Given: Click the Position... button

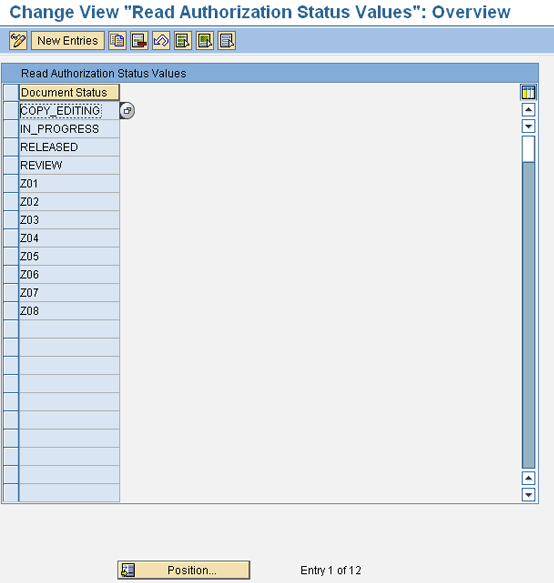Looking at the screenshot, I should (x=184, y=570).
